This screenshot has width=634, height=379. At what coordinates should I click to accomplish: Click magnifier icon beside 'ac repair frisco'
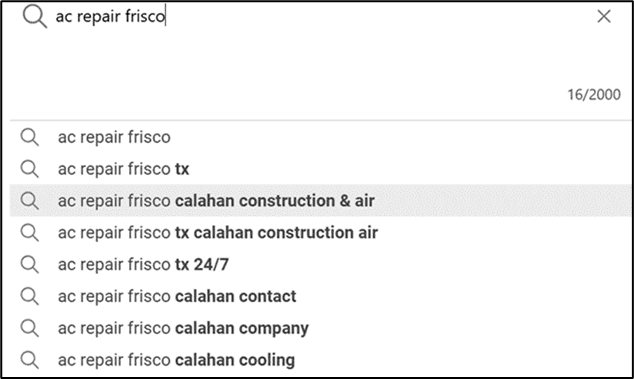point(30,137)
